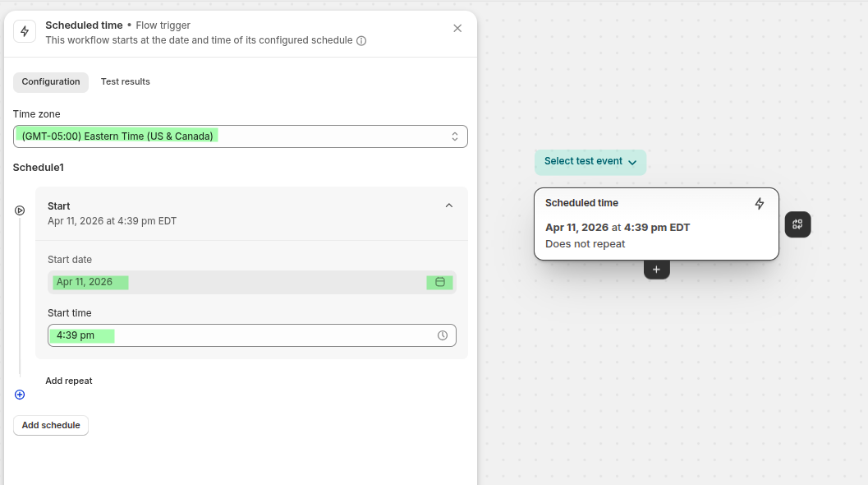This screenshot has height=485, width=868.
Task: Switch to the Configuration tab
Action: coord(51,82)
